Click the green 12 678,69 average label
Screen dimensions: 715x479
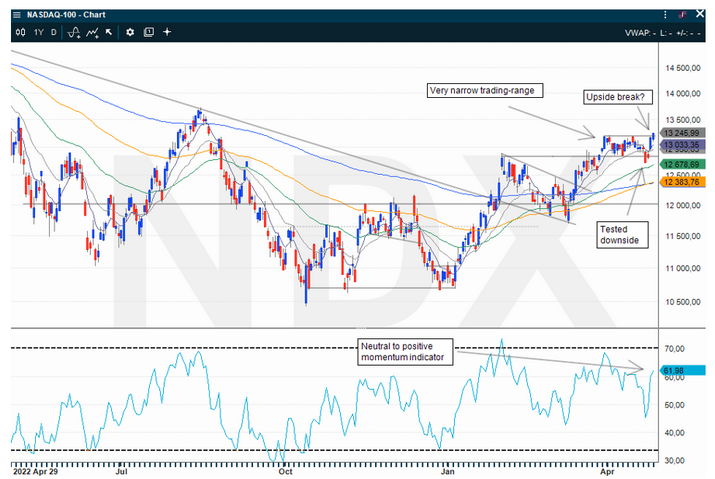pyautogui.click(x=683, y=164)
